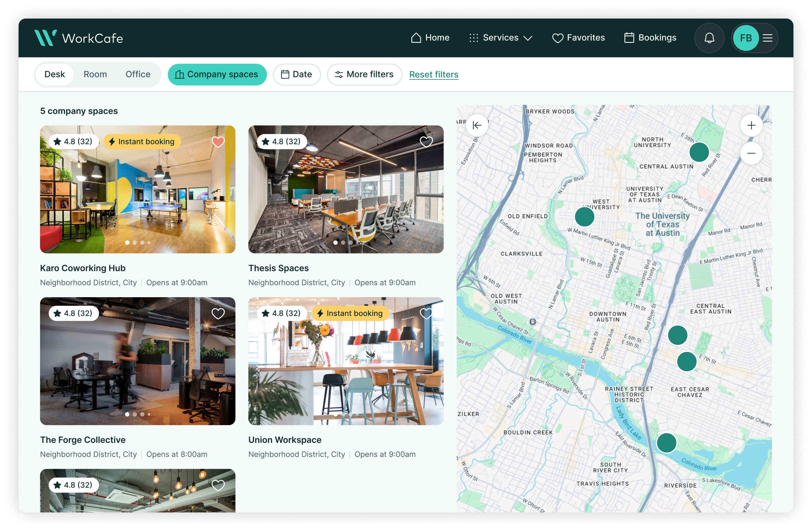
Task: Unfavorite Karo Coworking Hub heart
Action: [x=218, y=142]
